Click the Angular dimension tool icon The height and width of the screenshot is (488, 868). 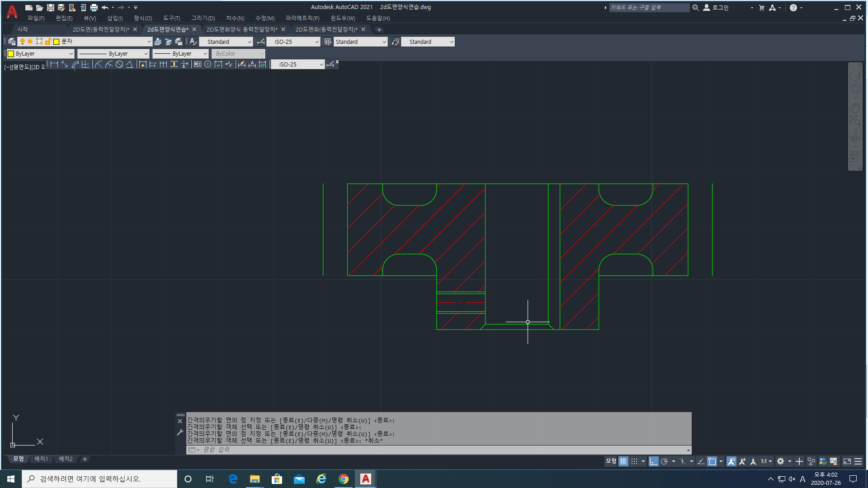130,65
